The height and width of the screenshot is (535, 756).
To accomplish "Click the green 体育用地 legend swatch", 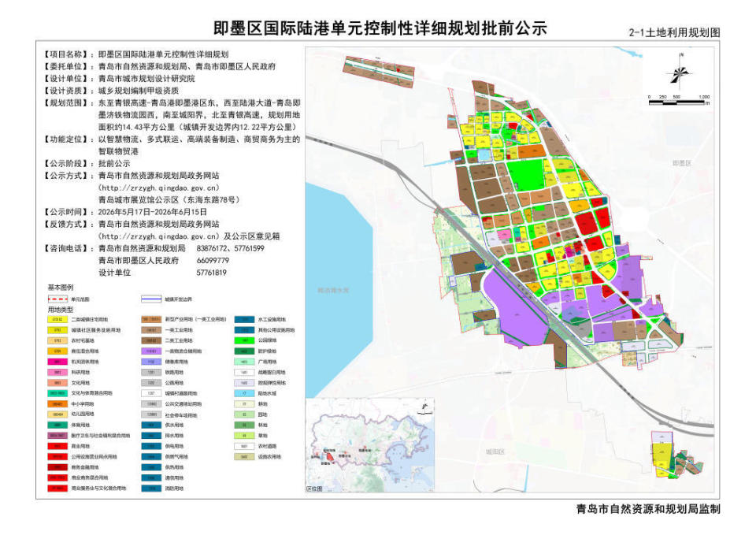I will (x=57, y=425).
